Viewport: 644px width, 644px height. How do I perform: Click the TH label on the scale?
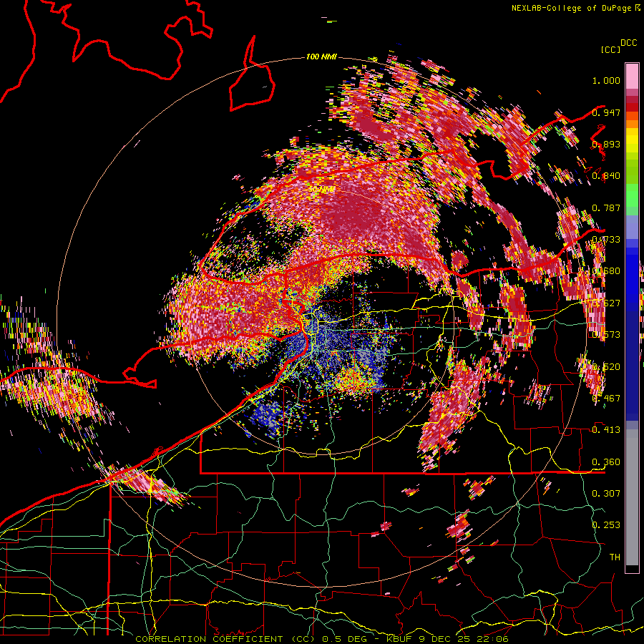point(615,557)
